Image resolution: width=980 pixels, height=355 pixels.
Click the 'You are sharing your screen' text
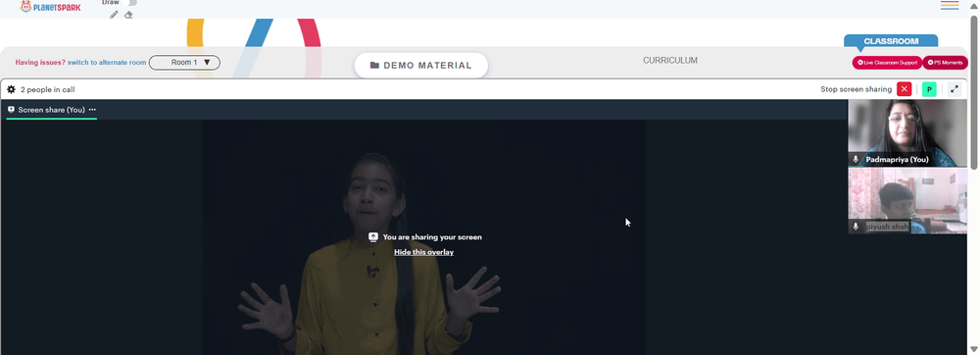(432, 237)
